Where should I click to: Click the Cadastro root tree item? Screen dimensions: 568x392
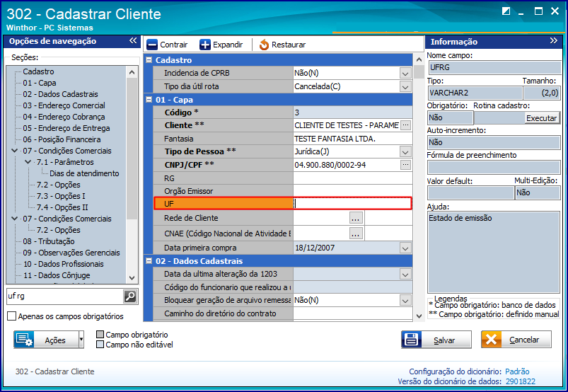(38, 71)
